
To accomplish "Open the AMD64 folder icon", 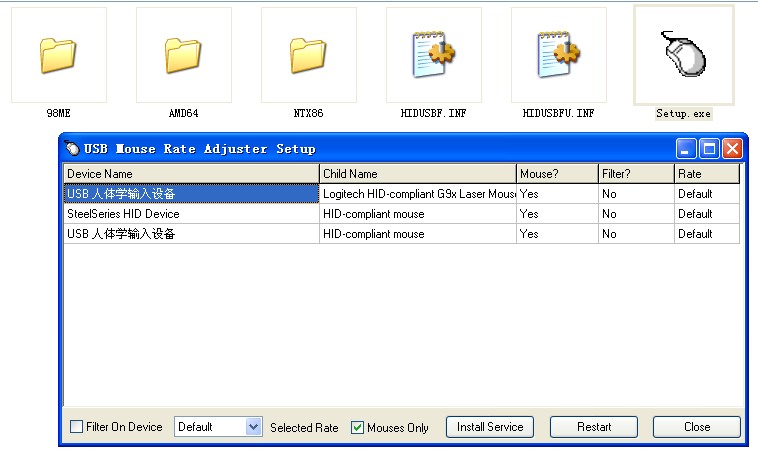I will (x=183, y=55).
